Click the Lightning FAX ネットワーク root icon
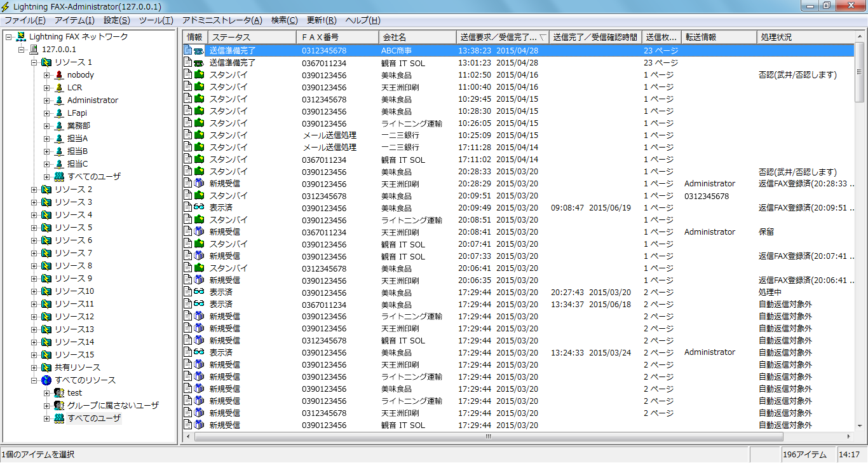Image resolution: width=868 pixels, height=463 pixels. [x=21, y=37]
